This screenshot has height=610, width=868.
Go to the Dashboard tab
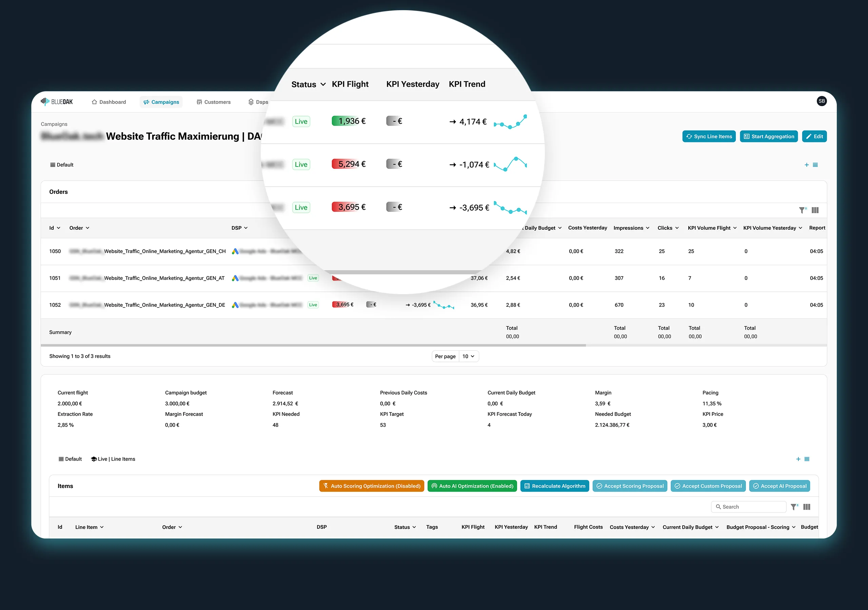tap(108, 102)
